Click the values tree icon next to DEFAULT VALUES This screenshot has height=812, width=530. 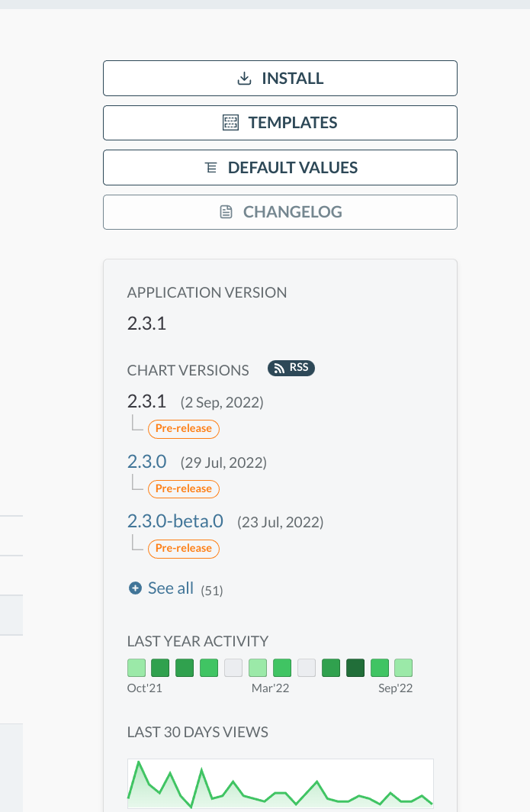pyautogui.click(x=209, y=167)
